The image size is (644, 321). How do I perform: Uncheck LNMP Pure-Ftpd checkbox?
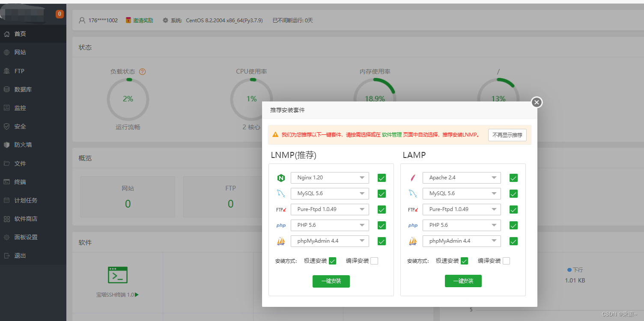pyautogui.click(x=382, y=210)
